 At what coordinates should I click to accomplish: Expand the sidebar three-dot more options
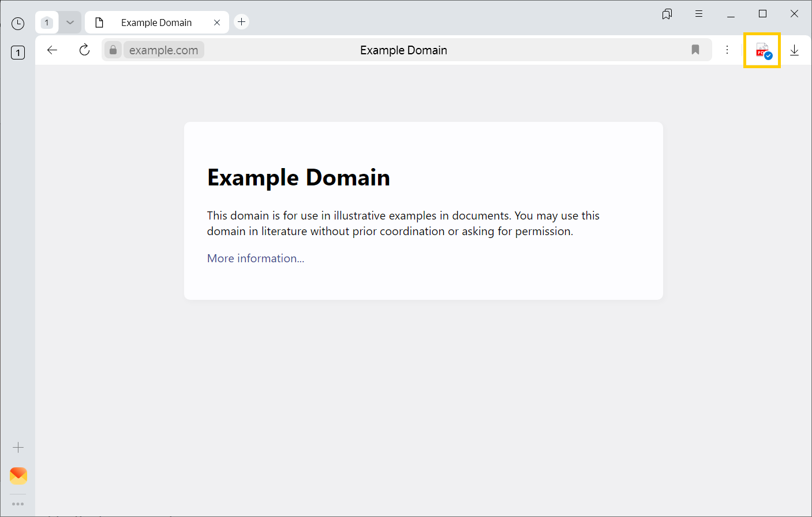(18, 504)
